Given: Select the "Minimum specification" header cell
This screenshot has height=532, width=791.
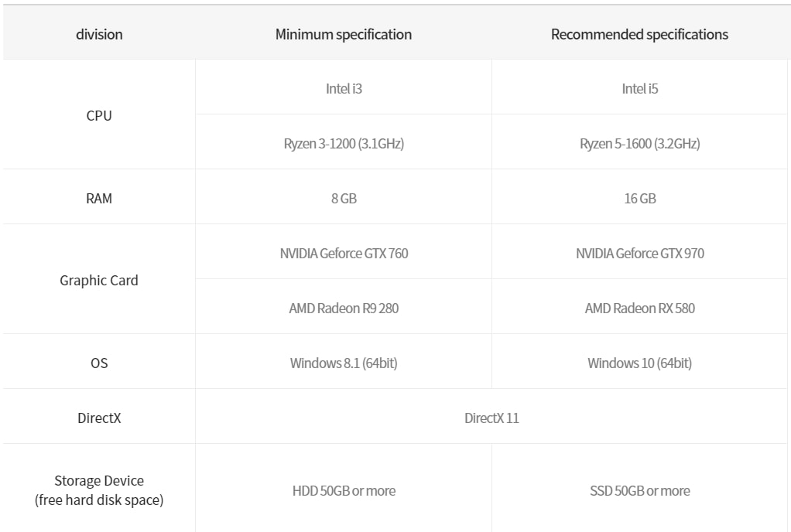Looking at the screenshot, I should pos(344,34).
